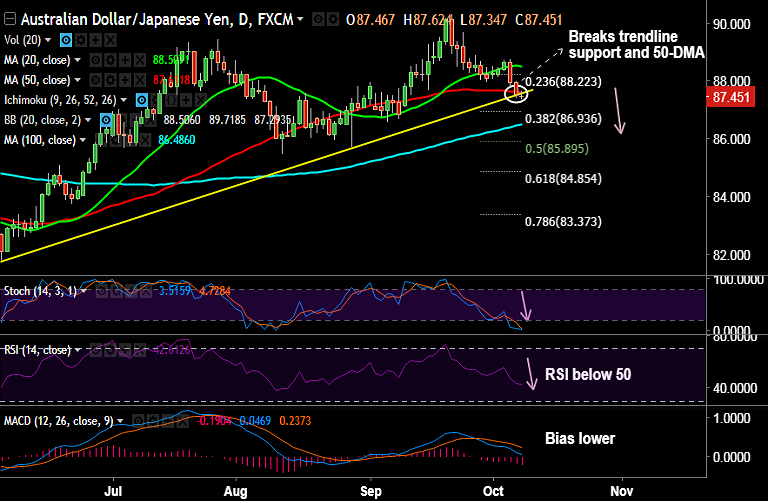Open RSI (14, close) settings gear
Viewport: 768px width, 503px height.
(x=110, y=350)
